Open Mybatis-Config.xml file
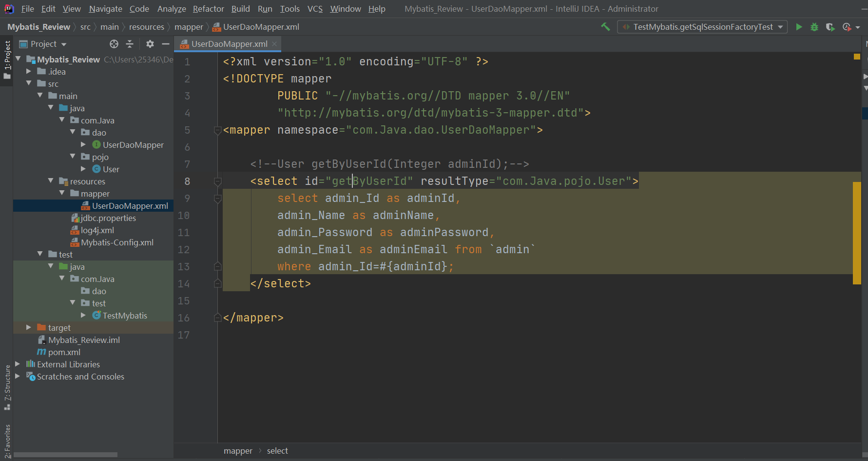 click(117, 242)
